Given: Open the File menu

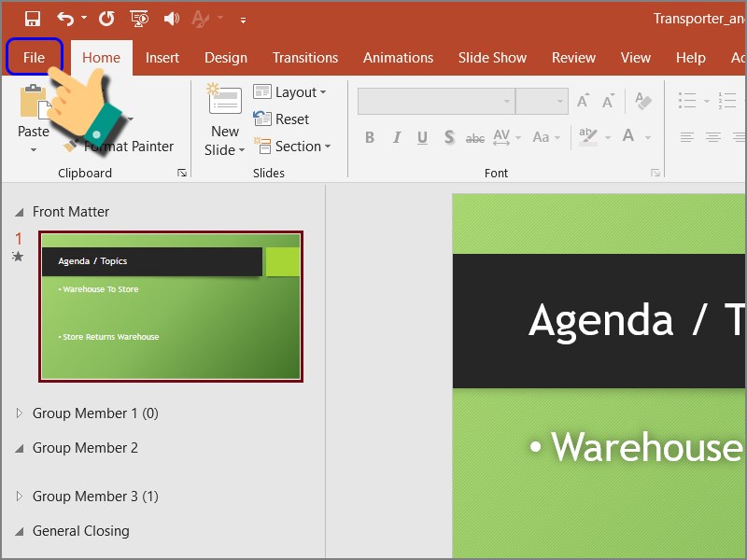Looking at the screenshot, I should click(x=34, y=57).
